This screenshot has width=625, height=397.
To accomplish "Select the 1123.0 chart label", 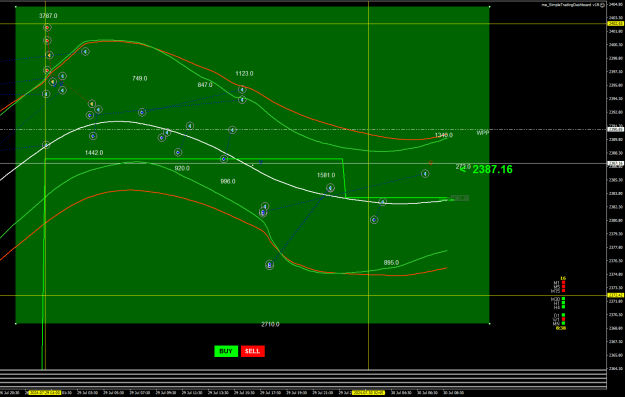I will coord(244,74).
